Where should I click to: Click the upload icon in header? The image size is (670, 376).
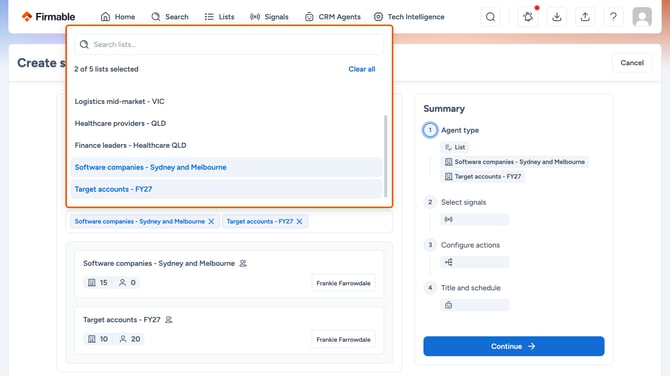(585, 17)
